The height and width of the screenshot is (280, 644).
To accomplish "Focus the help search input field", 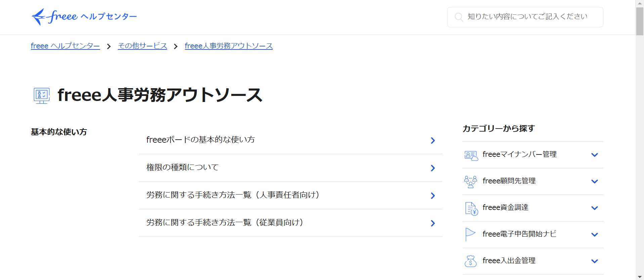I will coord(525,17).
